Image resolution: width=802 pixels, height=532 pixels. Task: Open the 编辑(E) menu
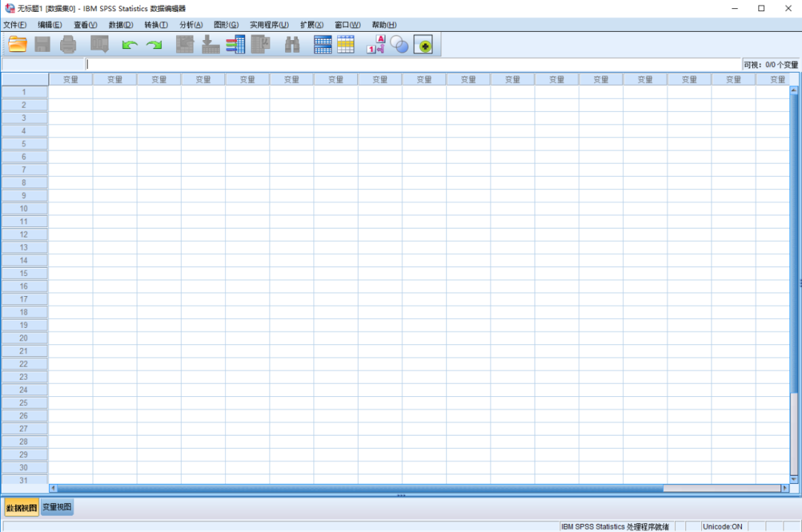click(50, 24)
